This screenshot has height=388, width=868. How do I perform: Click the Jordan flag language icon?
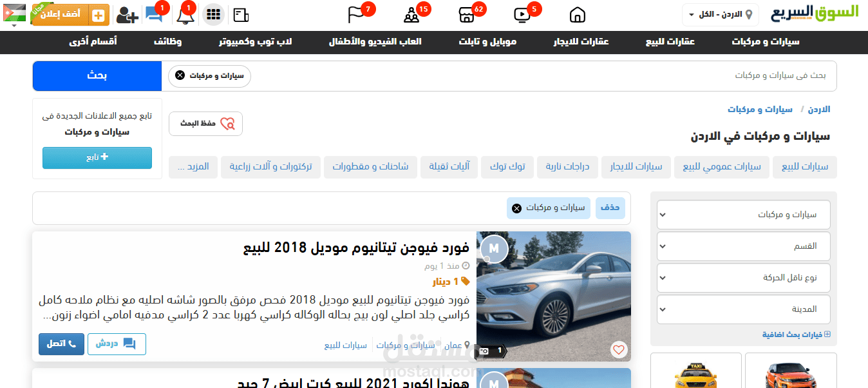click(15, 14)
